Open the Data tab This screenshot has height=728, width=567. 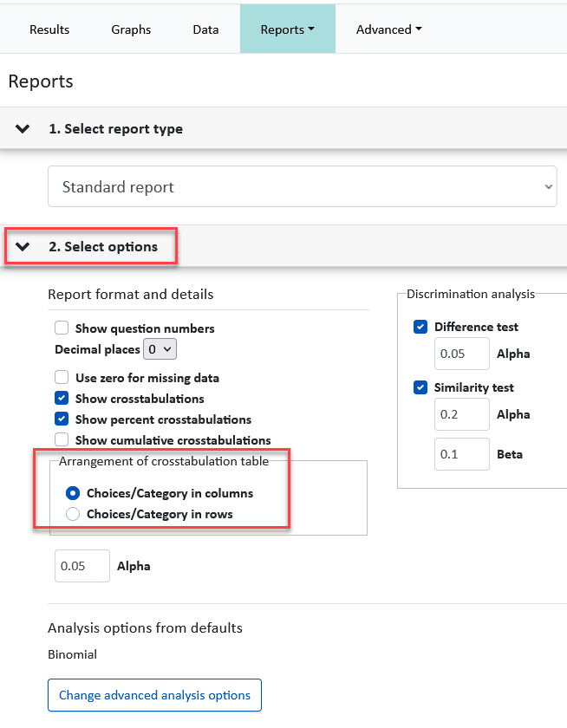point(205,29)
